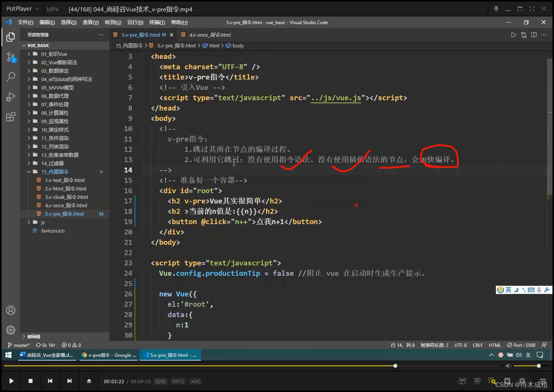Open feedback icon in VS Code status bar
The image size is (554, 392).
click(x=544, y=345)
